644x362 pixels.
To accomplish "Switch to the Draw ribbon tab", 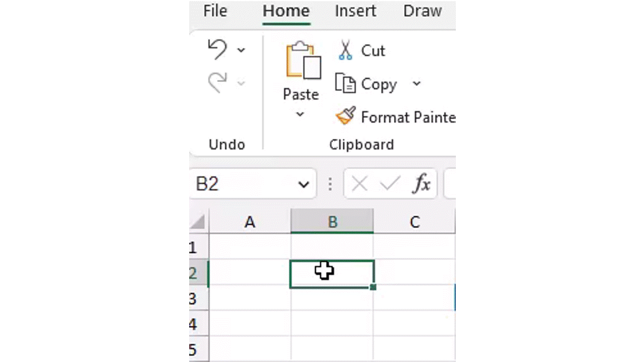I will click(x=422, y=11).
